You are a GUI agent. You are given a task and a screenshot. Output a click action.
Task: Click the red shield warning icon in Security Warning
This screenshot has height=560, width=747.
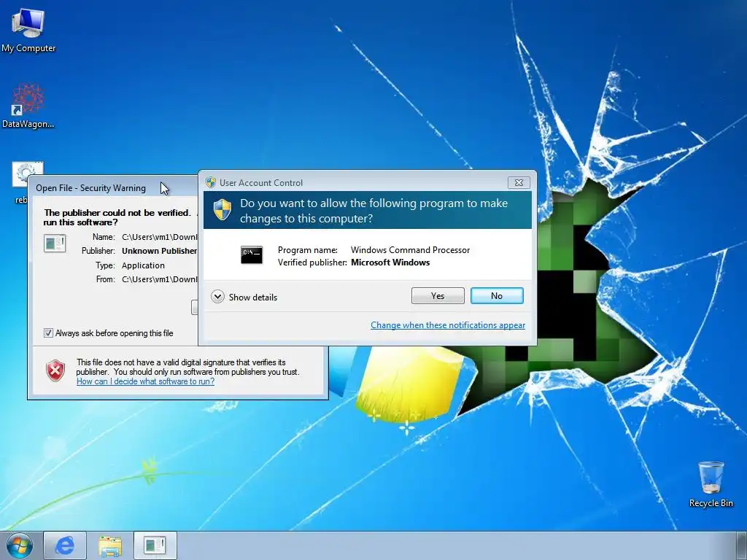pos(55,370)
